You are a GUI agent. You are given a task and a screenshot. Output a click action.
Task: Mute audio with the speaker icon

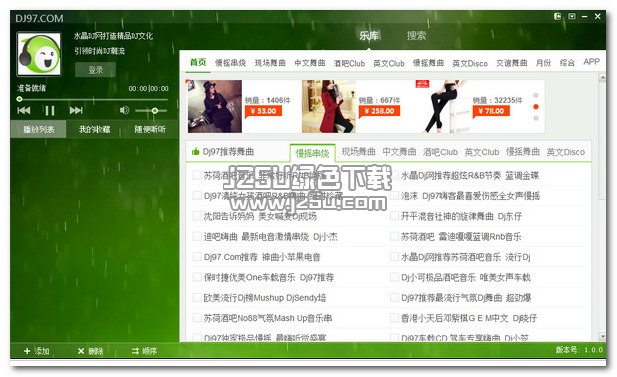[x=124, y=110]
